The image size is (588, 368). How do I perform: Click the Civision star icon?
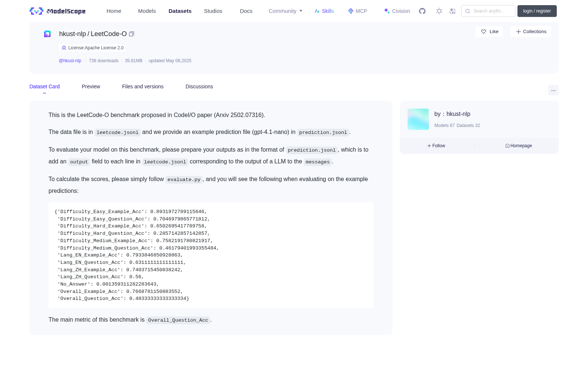click(x=387, y=11)
